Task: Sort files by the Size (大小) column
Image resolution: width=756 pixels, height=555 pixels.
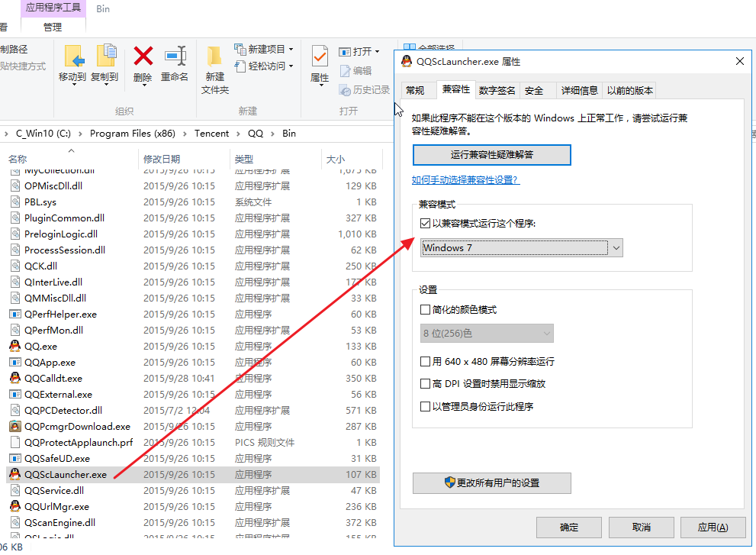Action: click(336, 160)
